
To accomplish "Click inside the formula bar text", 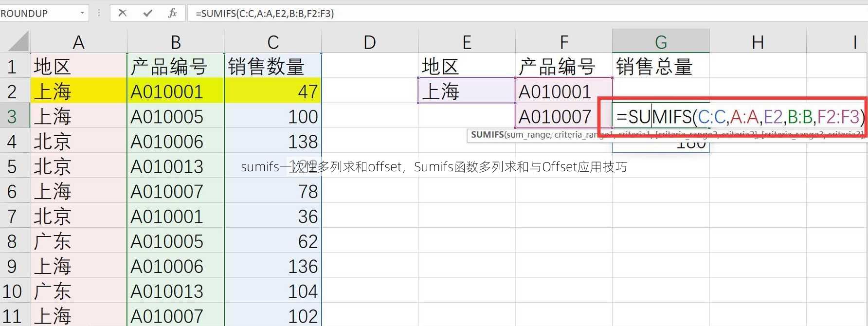I will tap(265, 13).
